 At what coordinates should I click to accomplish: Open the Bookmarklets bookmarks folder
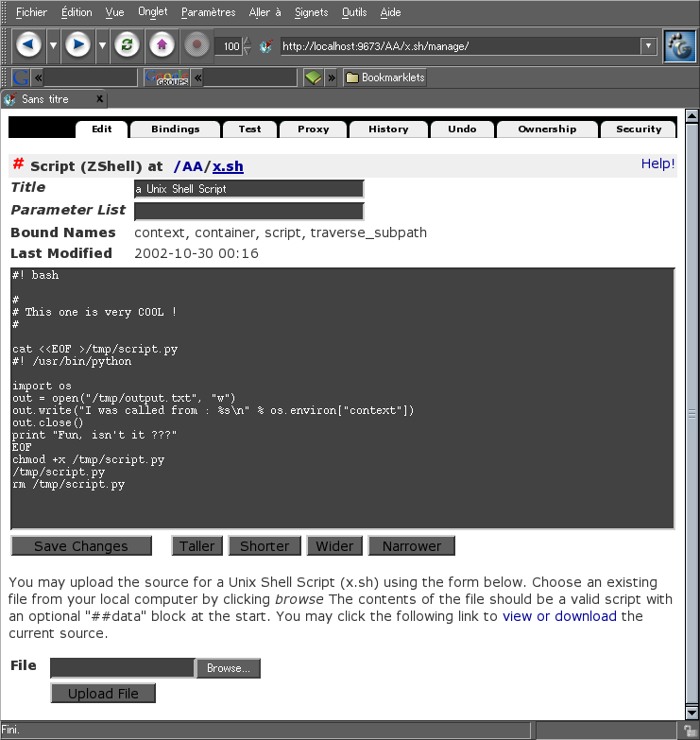point(384,77)
